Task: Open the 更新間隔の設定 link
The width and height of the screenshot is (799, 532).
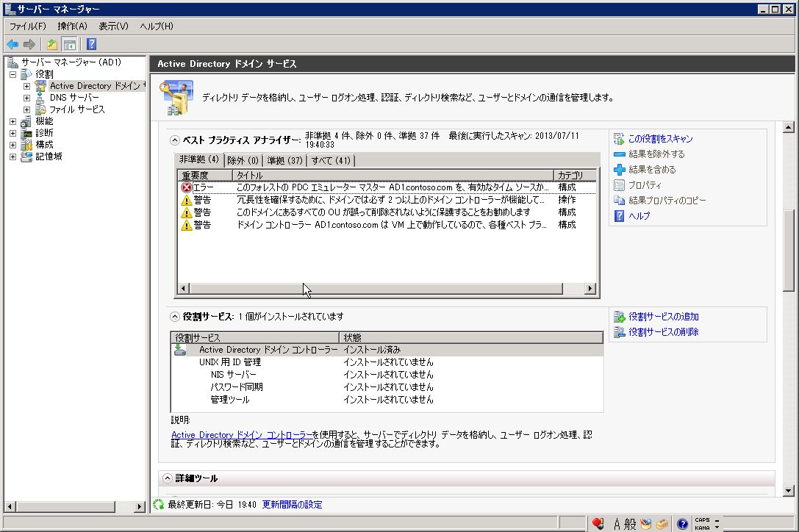Action: point(292,505)
